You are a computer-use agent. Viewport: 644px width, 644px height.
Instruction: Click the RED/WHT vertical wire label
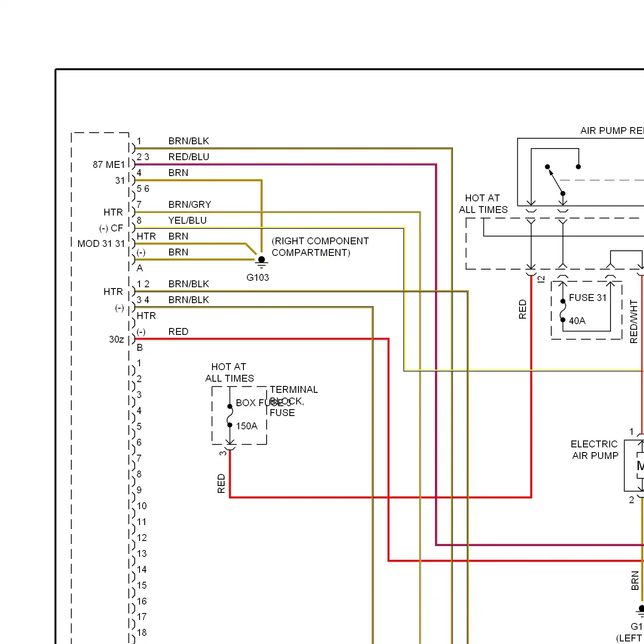(634, 322)
